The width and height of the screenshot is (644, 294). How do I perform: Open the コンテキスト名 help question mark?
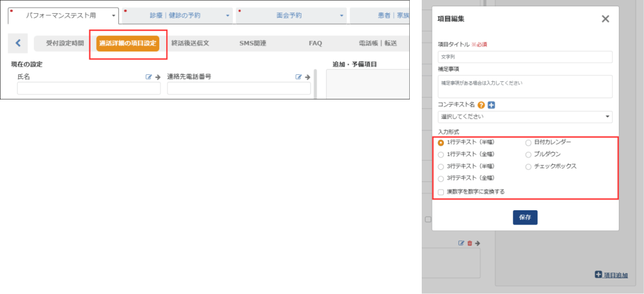pyautogui.click(x=481, y=105)
